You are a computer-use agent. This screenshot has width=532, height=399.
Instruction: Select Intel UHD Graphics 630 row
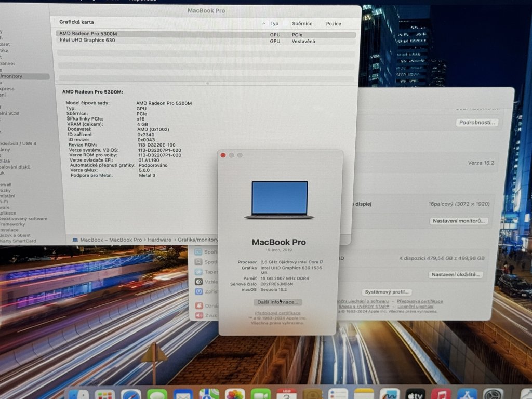pyautogui.click(x=206, y=41)
